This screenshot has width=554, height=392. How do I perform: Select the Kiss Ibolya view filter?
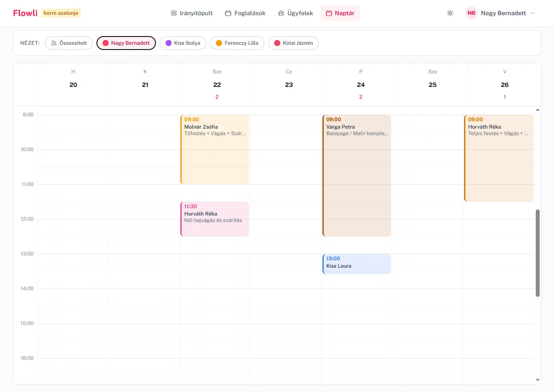click(183, 43)
